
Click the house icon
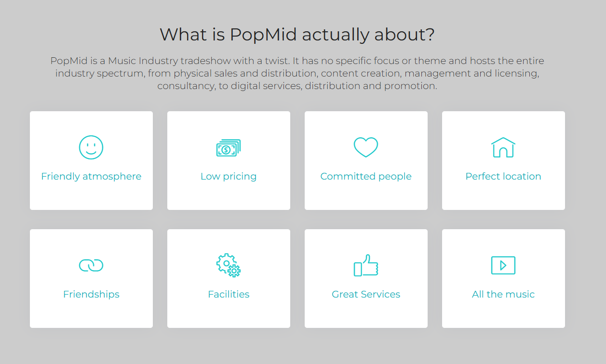click(503, 147)
